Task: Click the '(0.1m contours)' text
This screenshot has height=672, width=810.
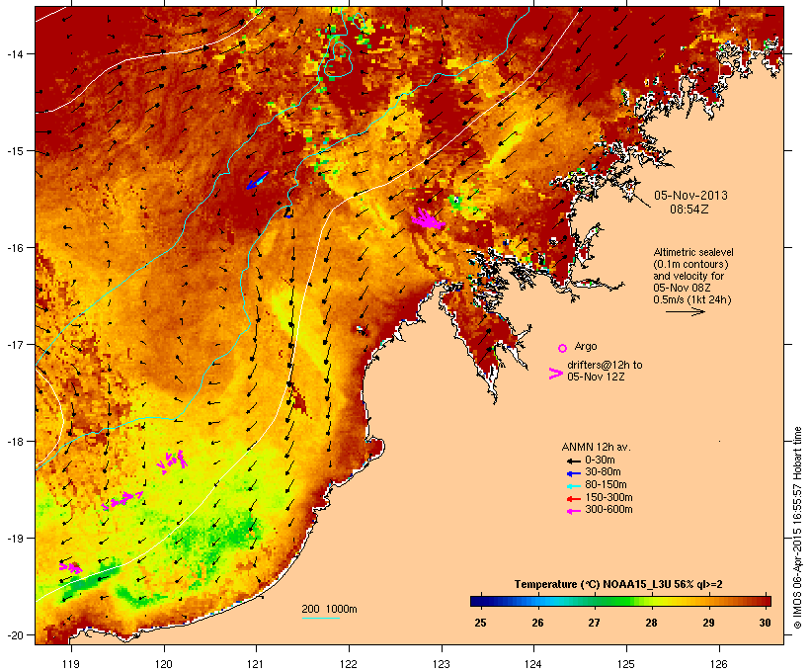Action: click(x=690, y=264)
